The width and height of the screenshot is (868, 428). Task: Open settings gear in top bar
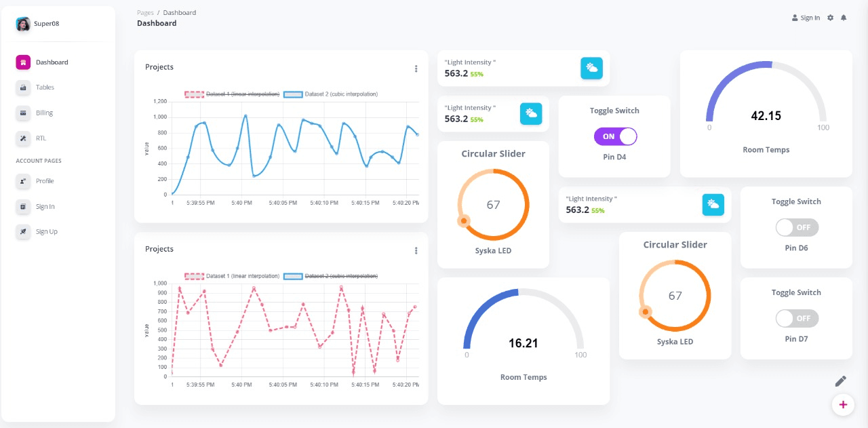pyautogui.click(x=830, y=18)
